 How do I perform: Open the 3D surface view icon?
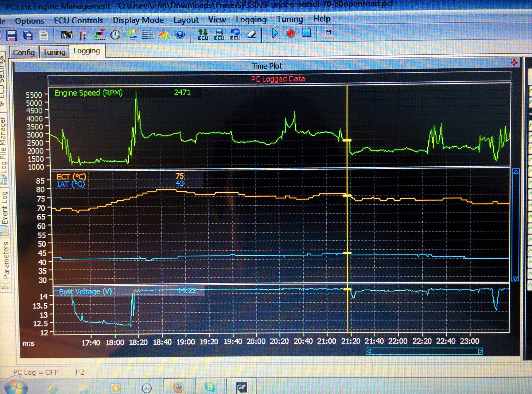pyautogui.click(x=164, y=35)
